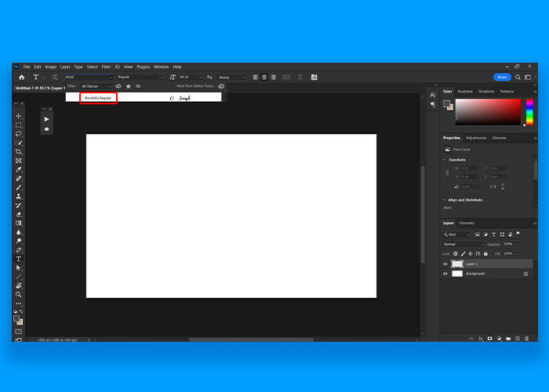Open the layer Kind filter dropdown
The width and height of the screenshot is (549, 392).
coord(456,234)
